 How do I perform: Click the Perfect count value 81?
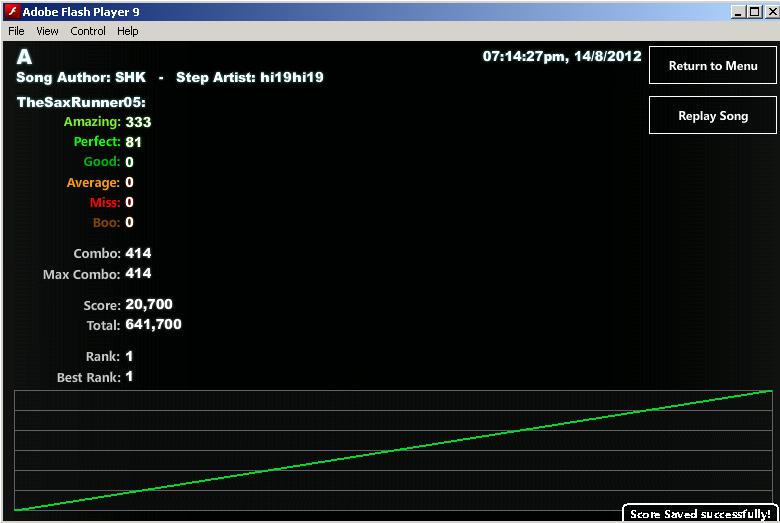pos(133,142)
